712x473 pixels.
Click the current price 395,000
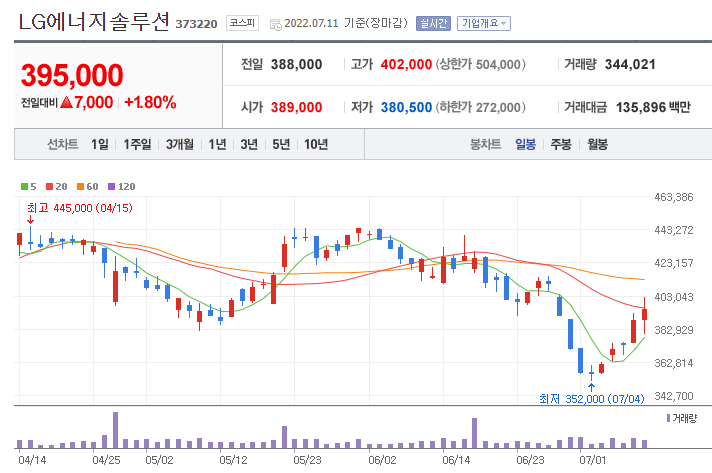coord(72,75)
